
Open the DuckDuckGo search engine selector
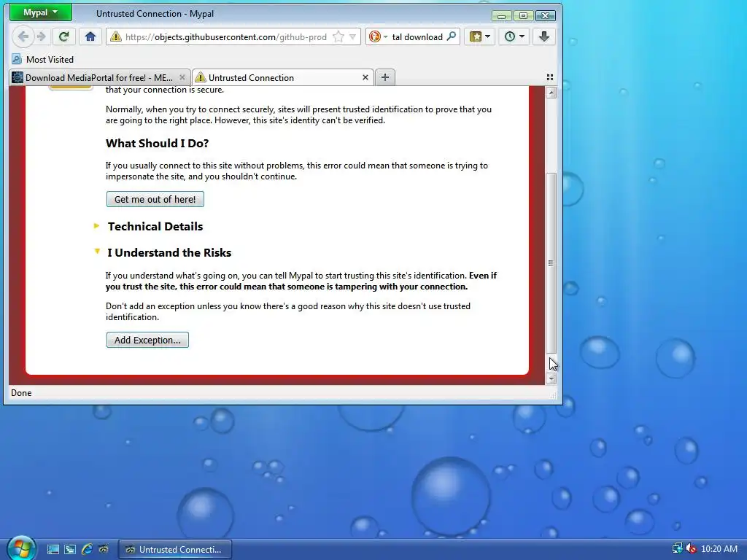[379, 36]
